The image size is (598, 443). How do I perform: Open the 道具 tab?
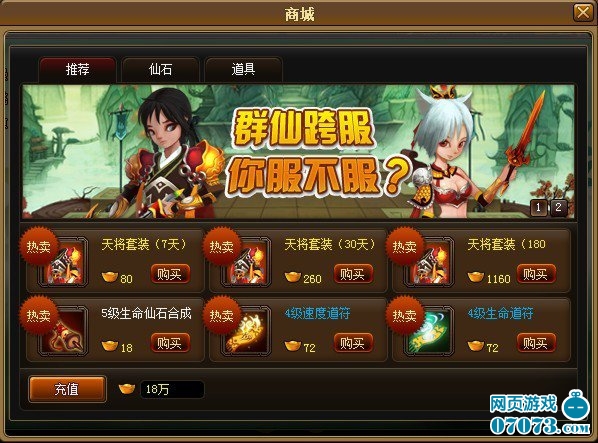[x=243, y=70]
